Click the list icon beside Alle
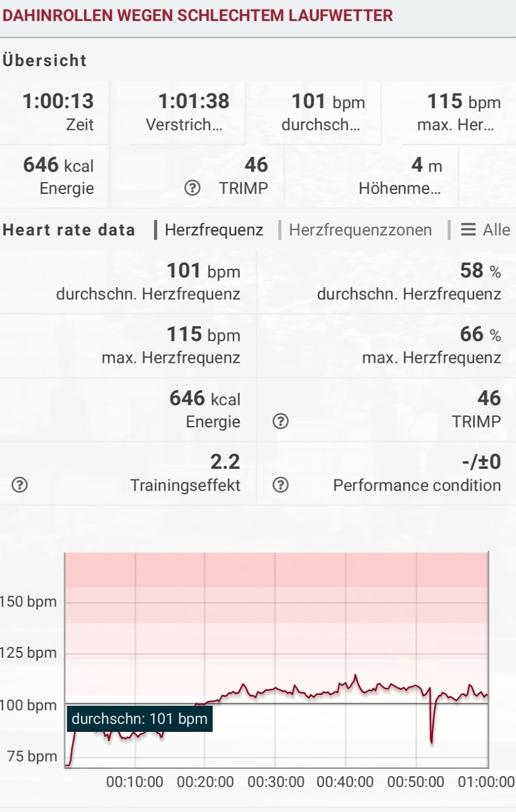This screenshot has height=812, width=516. [x=468, y=230]
